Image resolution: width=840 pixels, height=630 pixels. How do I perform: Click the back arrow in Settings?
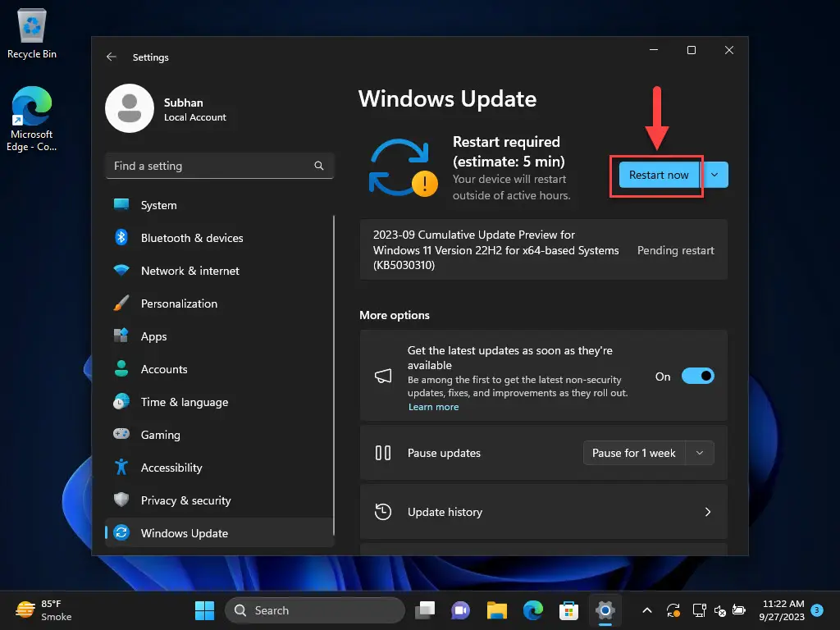pos(111,57)
